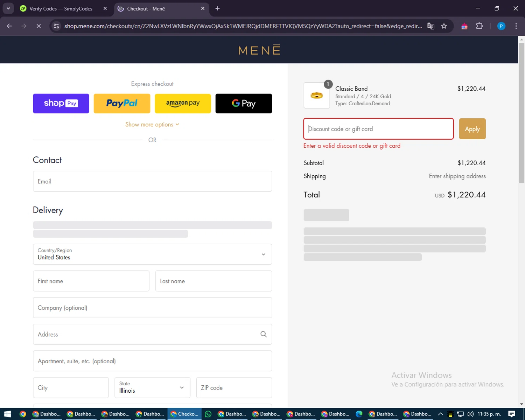
Task: Close the Verify Codes — SimplyCodes tab
Action: point(105,9)
